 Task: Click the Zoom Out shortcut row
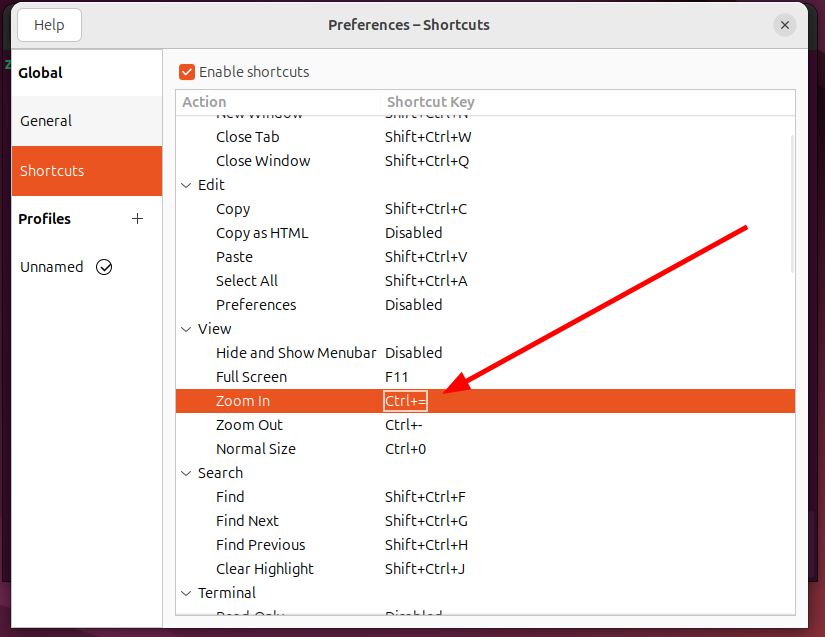click(249, 425)
